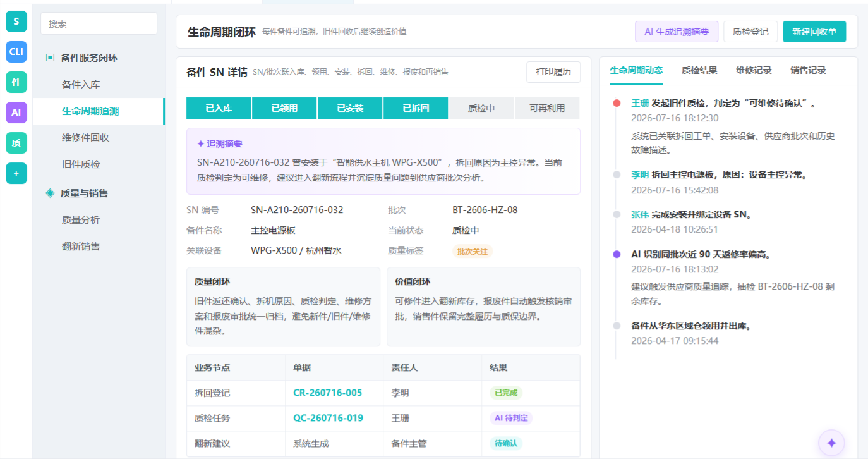868x459 pixels.
Task: Click the 质检登记 button
Action: coord(750,32)
